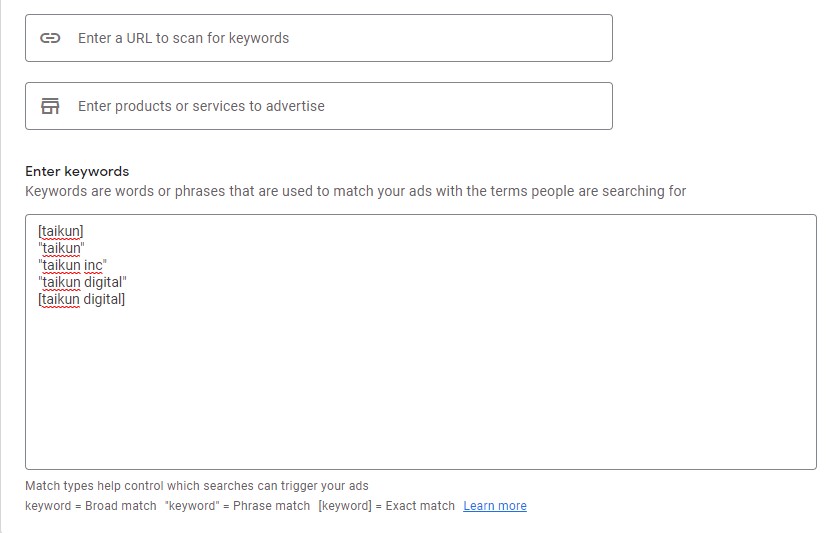Click the "Enter keywords" heading
The width and height of the screenshot is (839, 533).
pyautogui.click(x=77, y=171)
